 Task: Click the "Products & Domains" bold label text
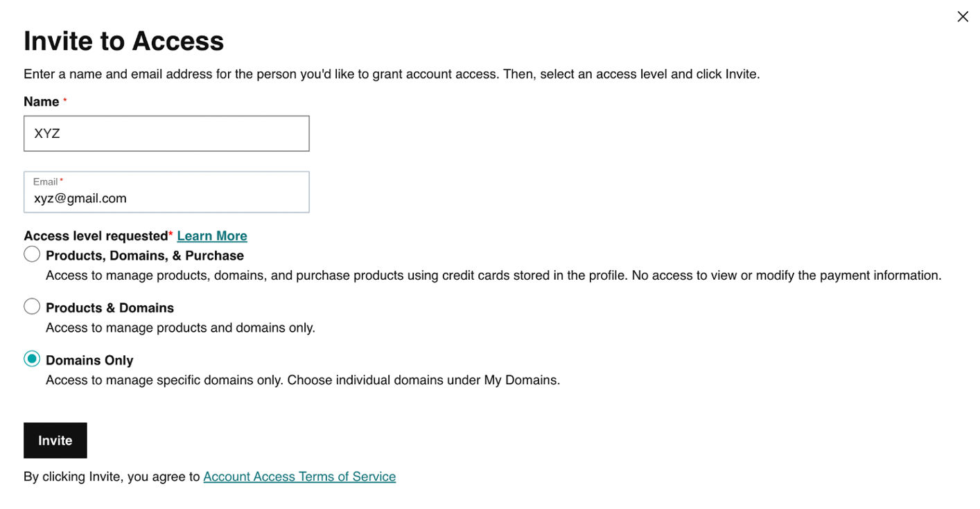point(110,307)
